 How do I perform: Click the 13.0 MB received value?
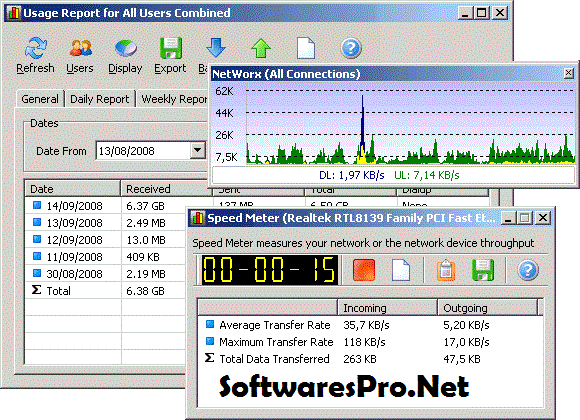(x=146, y=240)
